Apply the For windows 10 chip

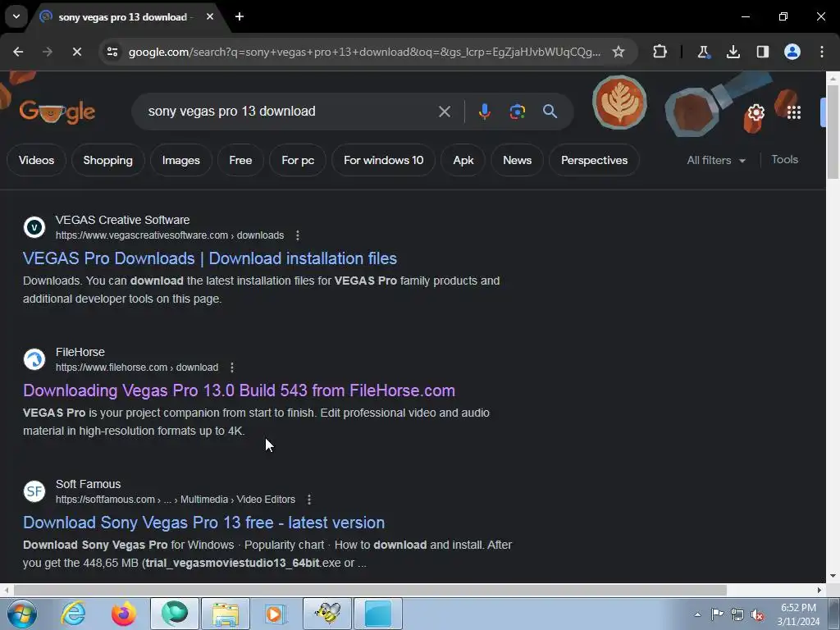[x=384, y=160]
